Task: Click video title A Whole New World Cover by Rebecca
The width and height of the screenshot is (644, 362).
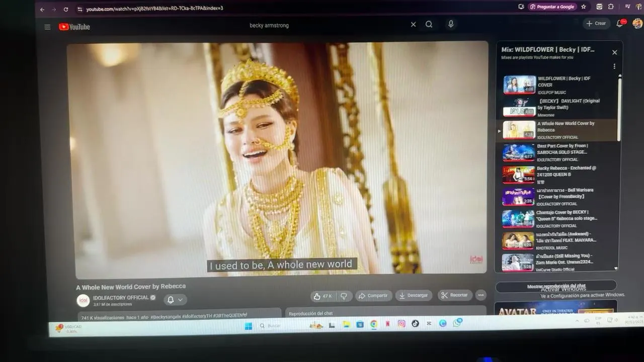Action: pyautogui.click(x=131, y=287)
